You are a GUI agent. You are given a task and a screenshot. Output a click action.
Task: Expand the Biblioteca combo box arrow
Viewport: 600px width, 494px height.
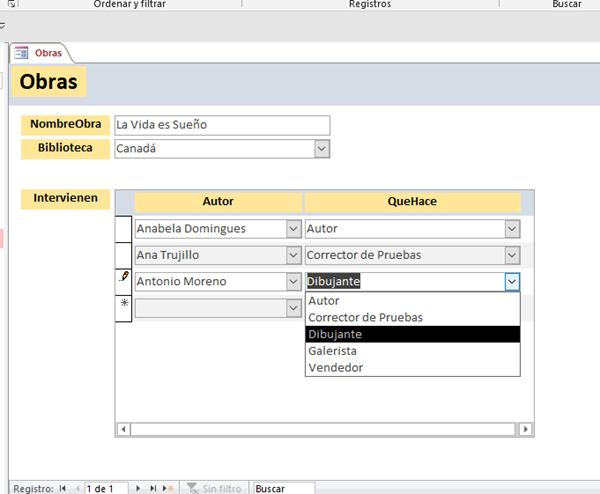(322, 149)
